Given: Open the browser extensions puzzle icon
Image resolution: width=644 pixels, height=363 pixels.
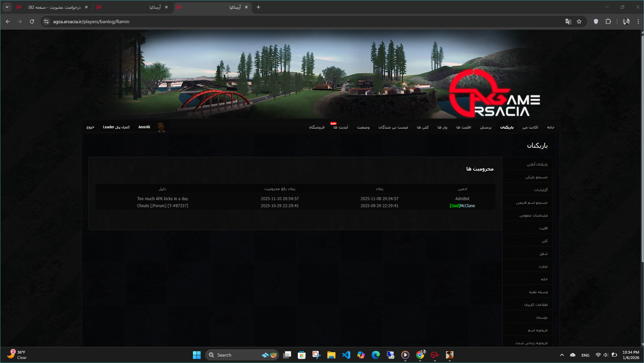Looking at the screenshot, I should (x=608, y=21).
